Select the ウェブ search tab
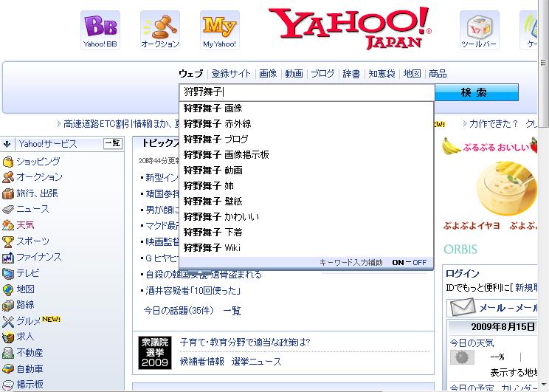This screenshot has height=392, width=549. pyautogui.click(x=191, y=74)
